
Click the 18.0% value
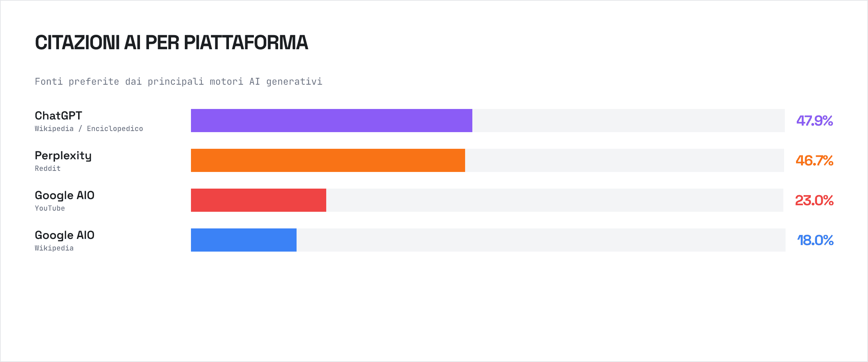[x=815, y=240]
